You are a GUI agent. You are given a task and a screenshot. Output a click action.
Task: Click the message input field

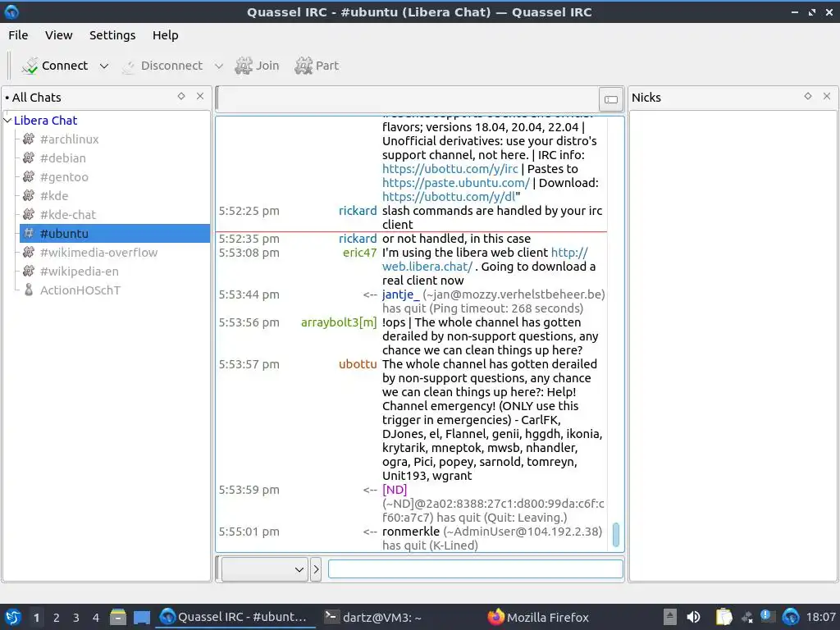pyautogui.click(x=475, y=569)
